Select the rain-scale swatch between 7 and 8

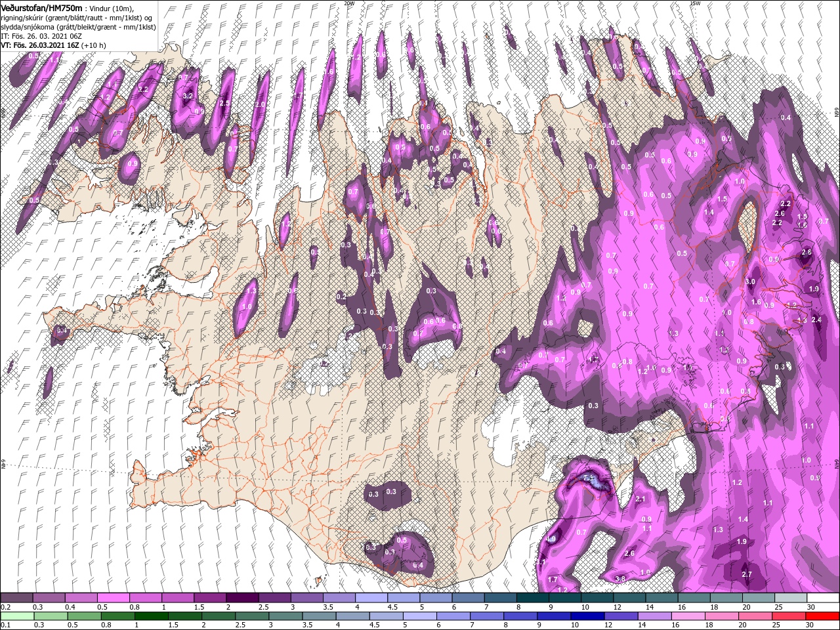487,616
